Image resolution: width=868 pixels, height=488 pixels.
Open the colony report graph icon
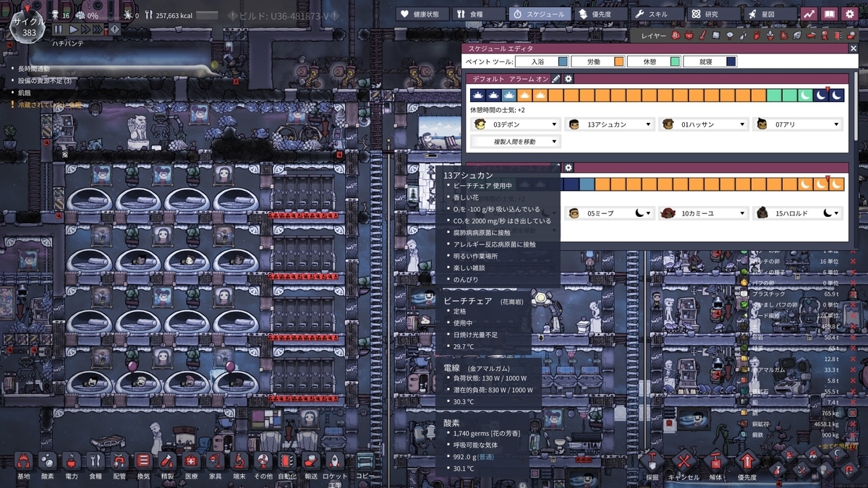tap(809, 14)
